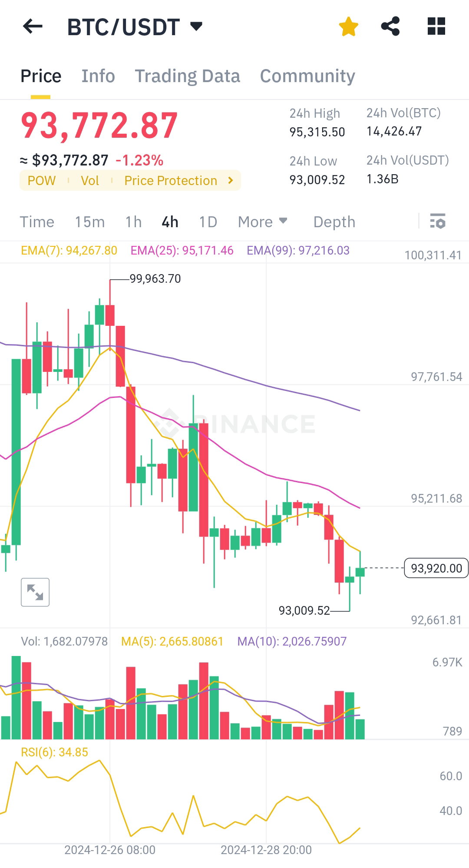Tap the 93,920.00 current price marker

pyautogui.click(x=436, y=568)
